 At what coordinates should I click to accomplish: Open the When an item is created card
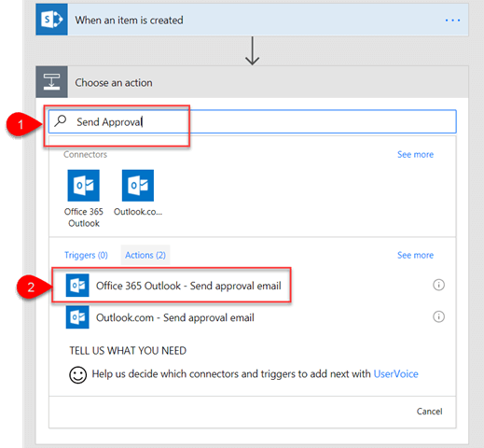pyautogui.click(x=252, y=20)
